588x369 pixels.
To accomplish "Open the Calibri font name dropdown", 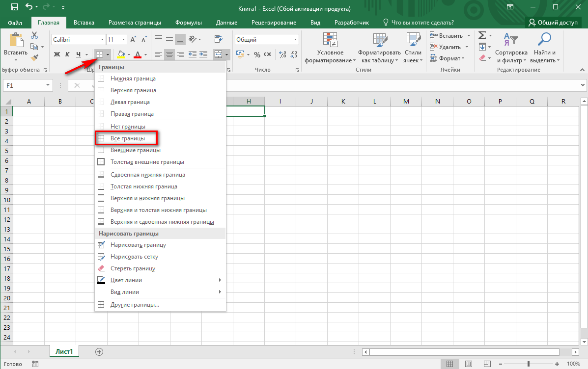I will [102, 40].
